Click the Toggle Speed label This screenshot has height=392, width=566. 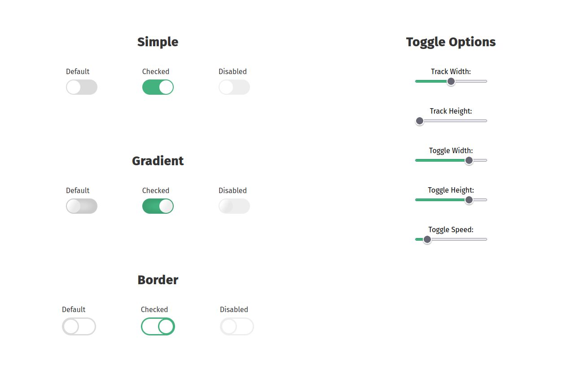pos(451,229)
